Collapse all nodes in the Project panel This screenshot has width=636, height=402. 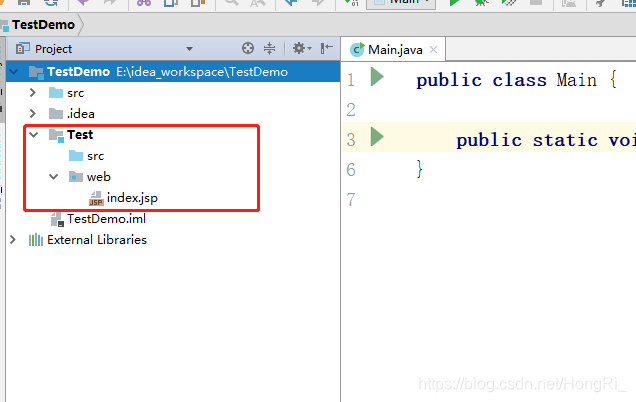click(269, 49)
